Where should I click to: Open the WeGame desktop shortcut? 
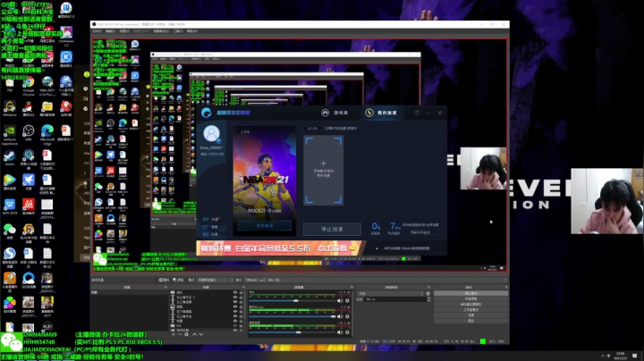pos(10,108)
